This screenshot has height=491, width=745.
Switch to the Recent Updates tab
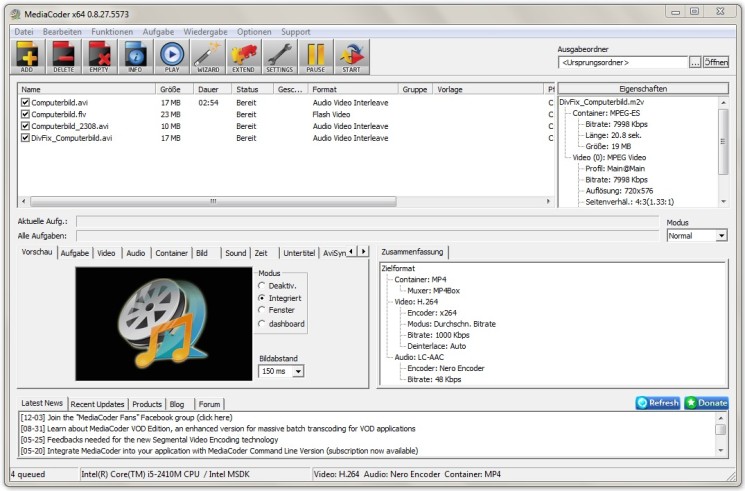[97, 404]
